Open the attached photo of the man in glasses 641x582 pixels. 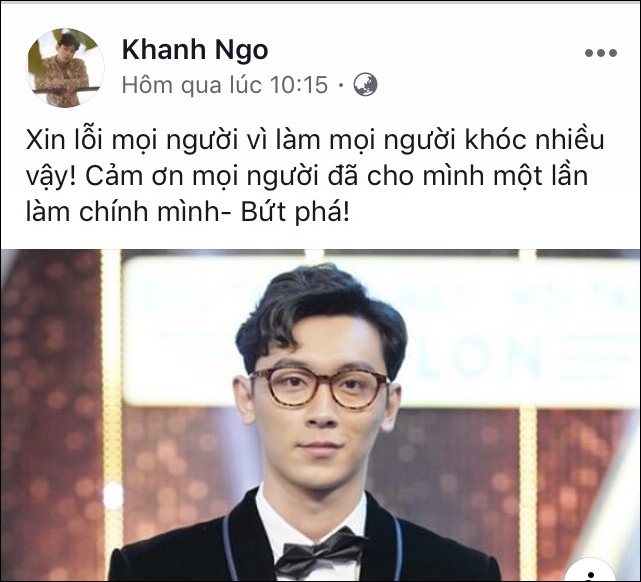[x=320, y=415]
